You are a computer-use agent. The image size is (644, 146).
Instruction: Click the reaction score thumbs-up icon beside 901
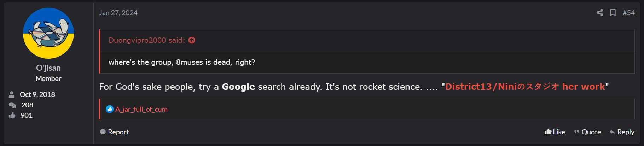(x=12, y=116)
